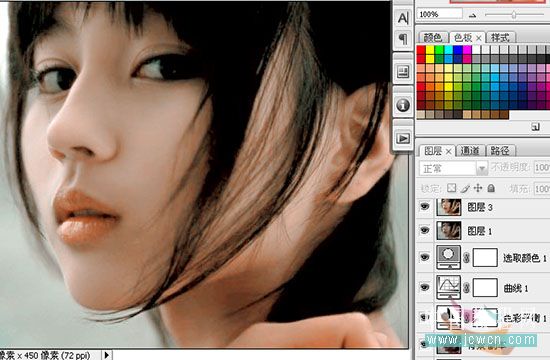Viewport: 550px width, 360px height.
Task: Pick the white swatch in the top row
Action: (x=476, y=50)
